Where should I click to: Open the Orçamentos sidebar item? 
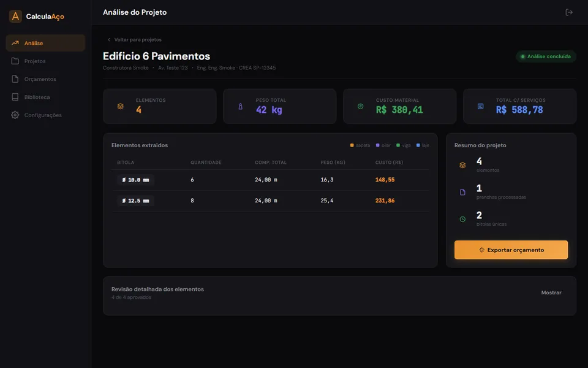point(45,79)
